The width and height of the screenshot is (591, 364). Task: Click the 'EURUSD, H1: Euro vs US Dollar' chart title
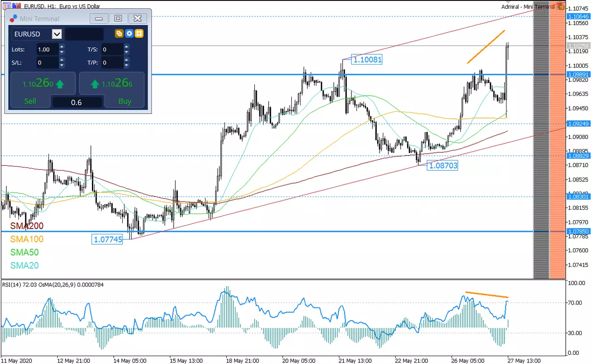(61, 6)
